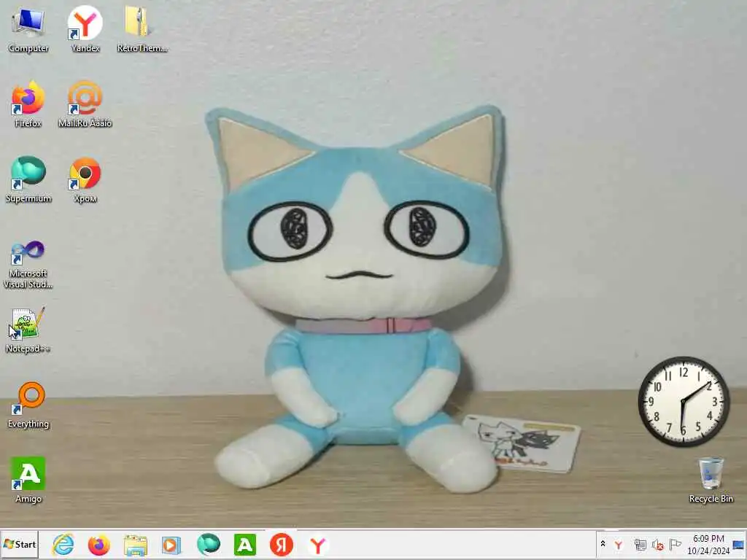Open the Computer desktop icon

click(x=28, y=29)
